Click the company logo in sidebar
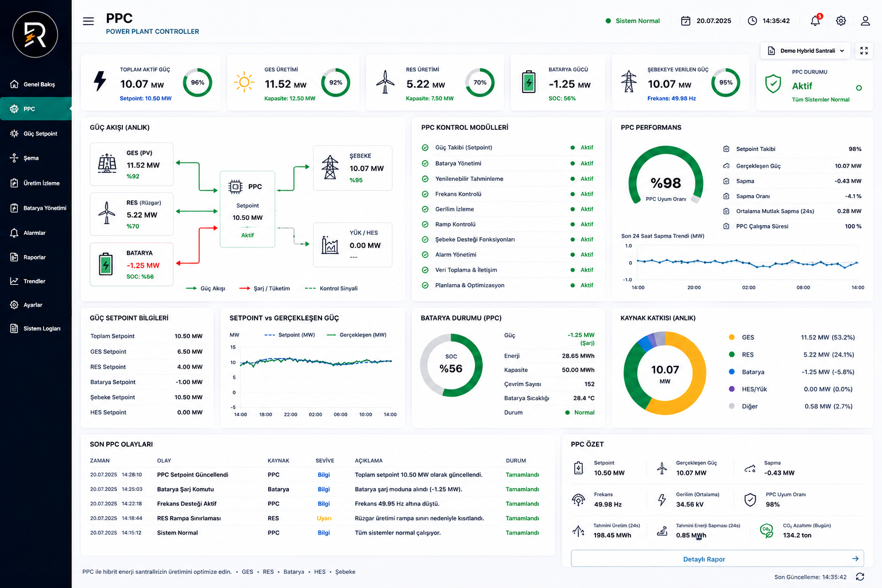The image size is (882, 588). pyautogui.click(x=35, y=34)
